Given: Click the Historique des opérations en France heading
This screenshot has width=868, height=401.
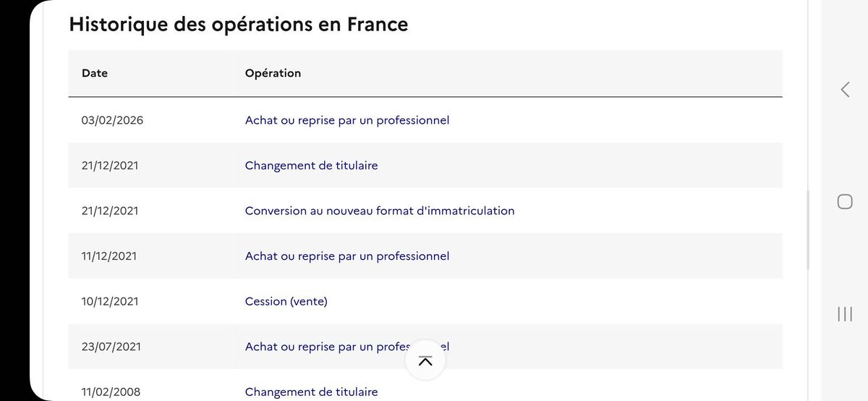Looking at the screenshot, I should point(239,24).
